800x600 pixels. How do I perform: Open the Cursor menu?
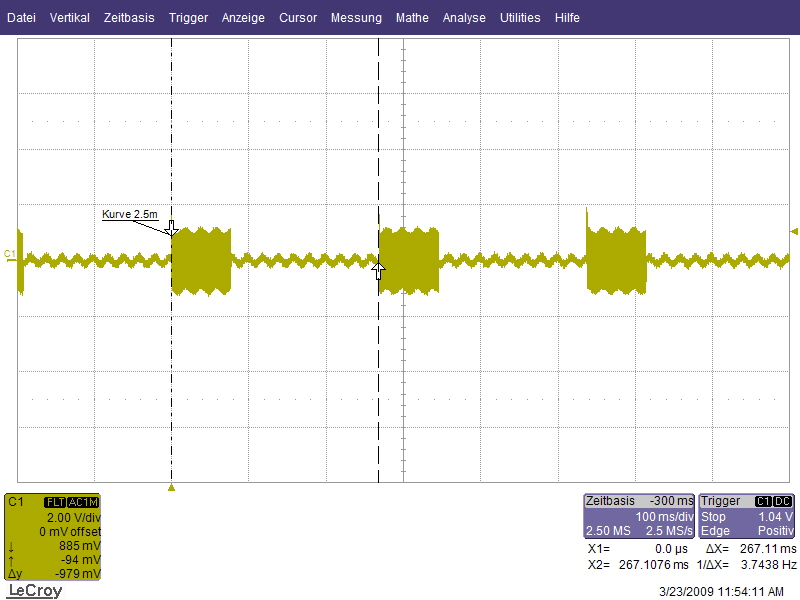(x=298, y=18)
